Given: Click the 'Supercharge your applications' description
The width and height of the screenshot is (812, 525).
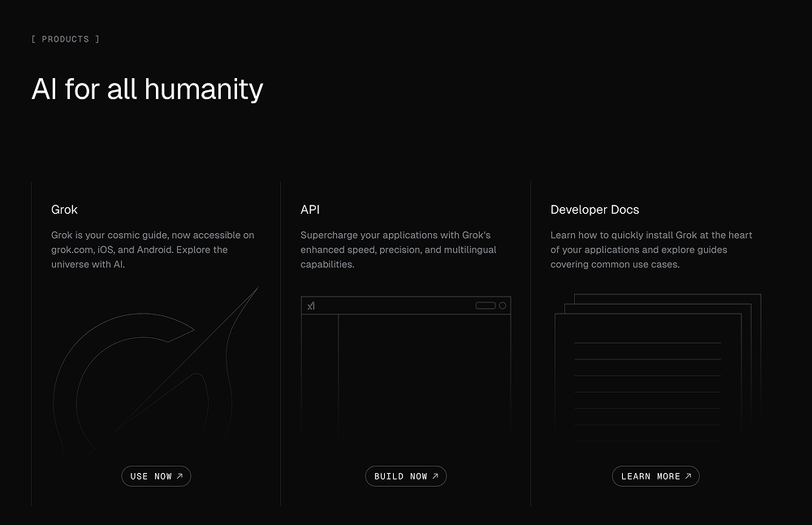Looking at the screenshot, I should tap(398, 249).
